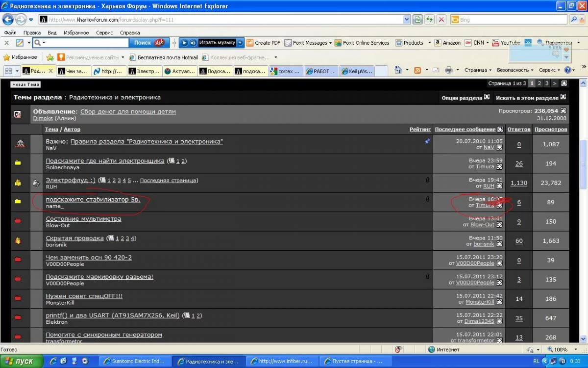Image resolution: width=588 pixels, height=368 pixels.
Task: Open topic подскажите стабилизатор 5в.
Action: click(x=93, y=199)
